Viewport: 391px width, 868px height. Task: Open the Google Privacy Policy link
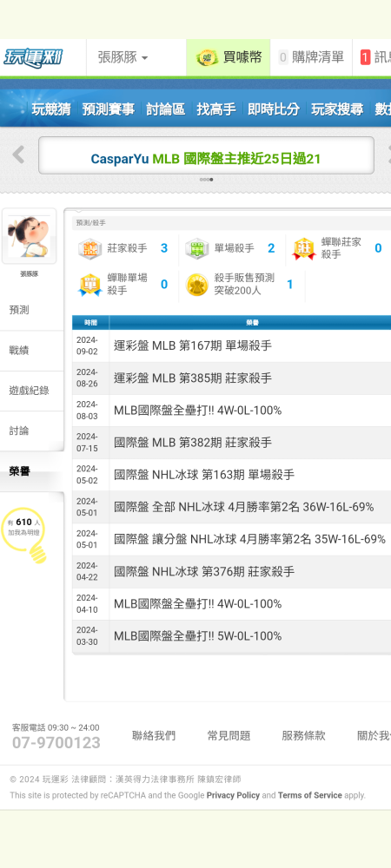233,795
